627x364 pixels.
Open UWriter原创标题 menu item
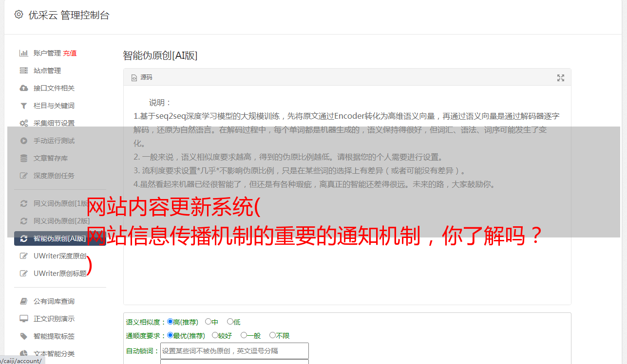pos(60,273)
